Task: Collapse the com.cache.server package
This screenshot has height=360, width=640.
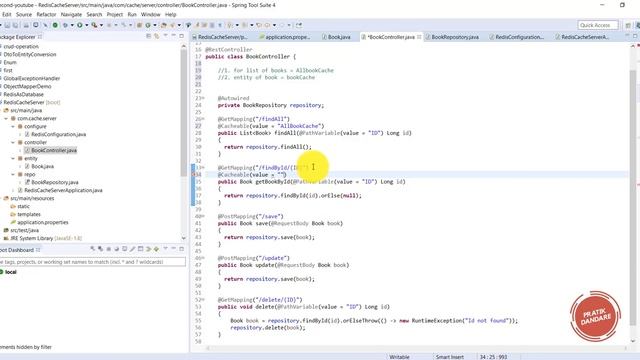Action: point(6,118)
